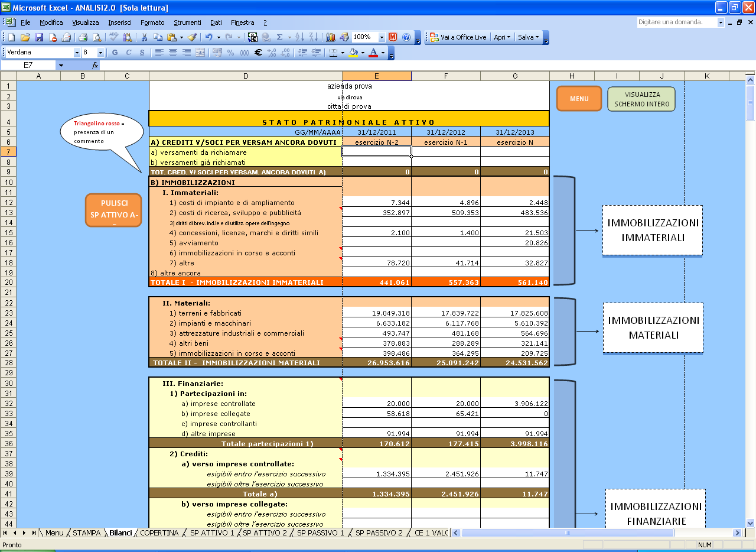Click the euro conversion toolbar icon
This screenshot has width=756, height=552.
point(253,37)
